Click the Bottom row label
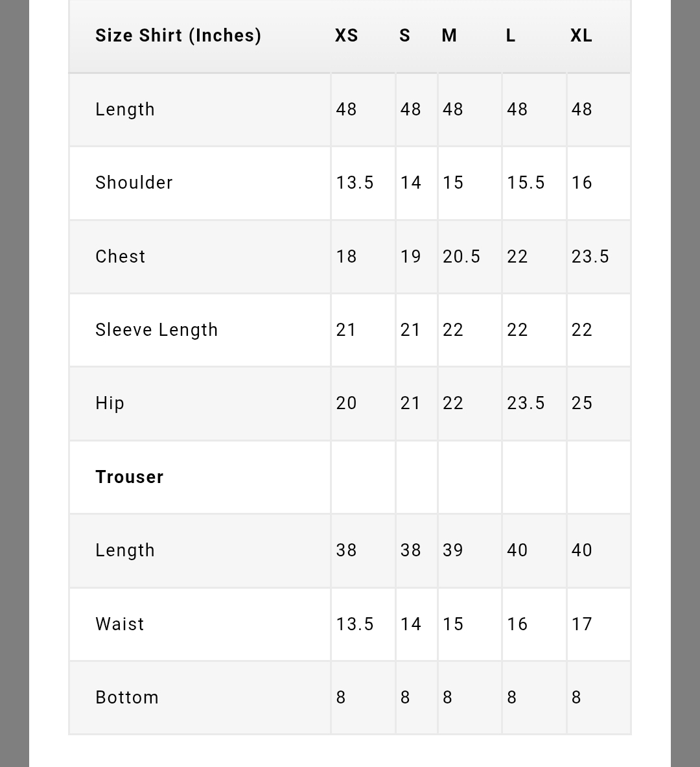This screenshot has height=767, width=700. 127,698
